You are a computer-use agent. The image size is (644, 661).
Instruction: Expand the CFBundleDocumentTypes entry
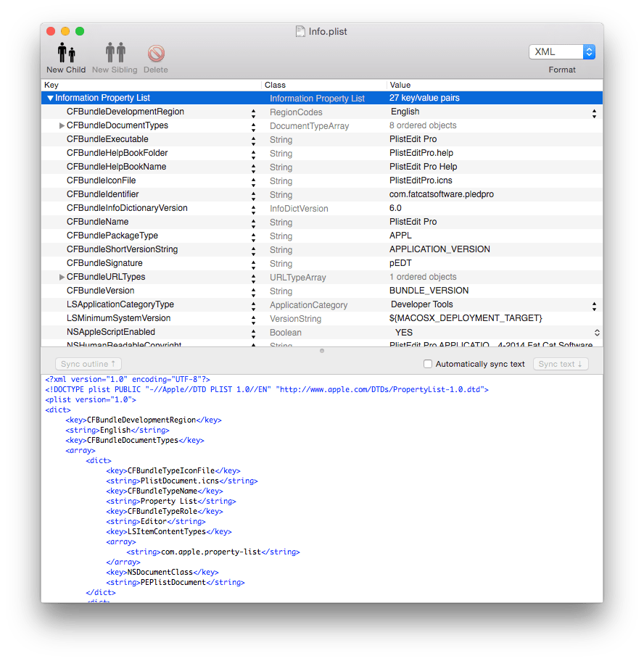click(62, 125)
